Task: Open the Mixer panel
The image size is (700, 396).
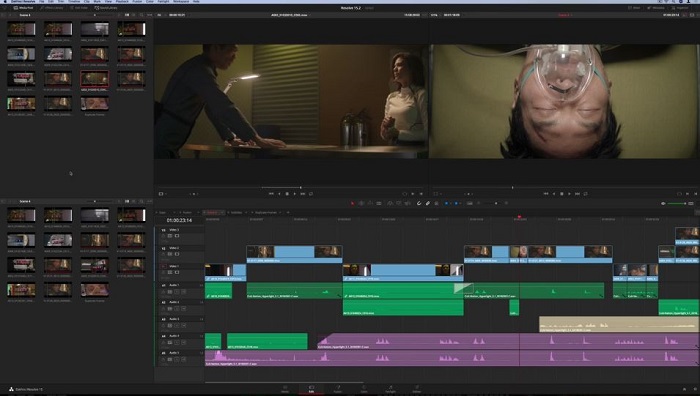Action: pos(634,8)
